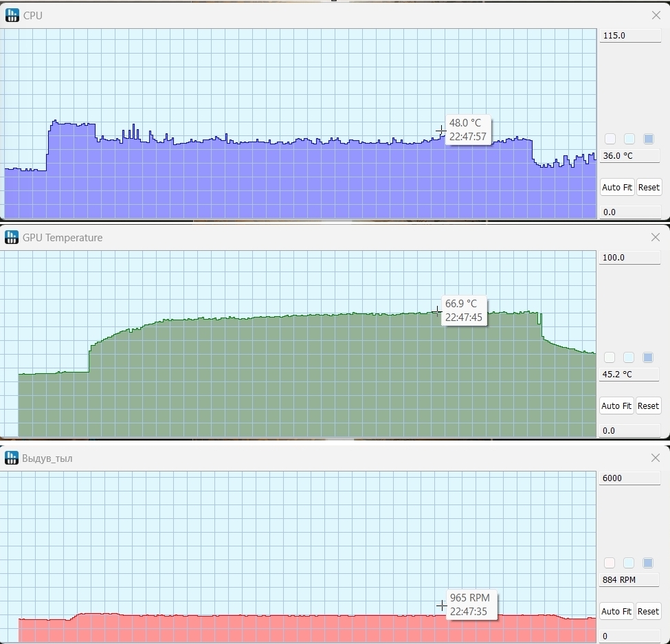Edit the CPU graph minimum value 0.0
This screenshot has height=644, width=670.
(630, 212)
